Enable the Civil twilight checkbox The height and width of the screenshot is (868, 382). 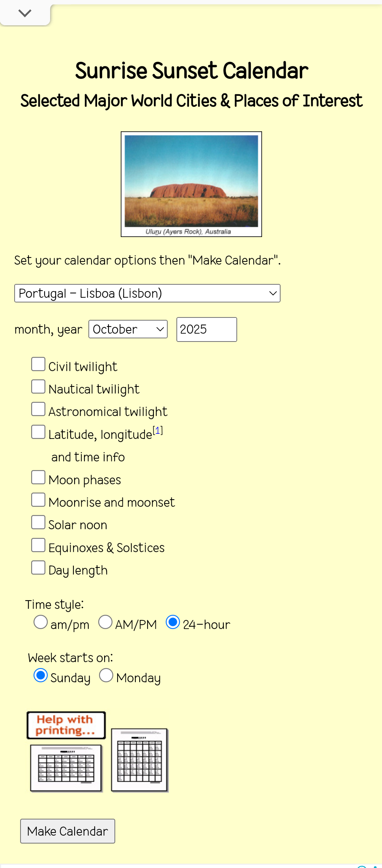pyautogui.click(x=38, y=364)
